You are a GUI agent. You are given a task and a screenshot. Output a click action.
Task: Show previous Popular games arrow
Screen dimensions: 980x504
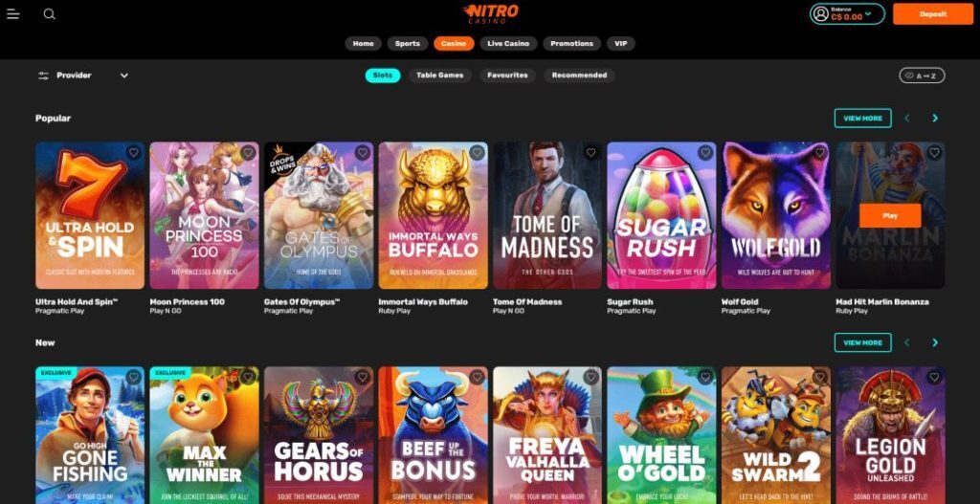click(907, 118)
